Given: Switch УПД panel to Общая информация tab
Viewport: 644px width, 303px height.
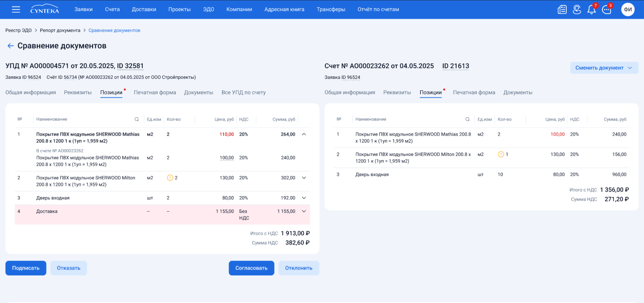Looking at the screenshot, I should [x=31, y=92].
